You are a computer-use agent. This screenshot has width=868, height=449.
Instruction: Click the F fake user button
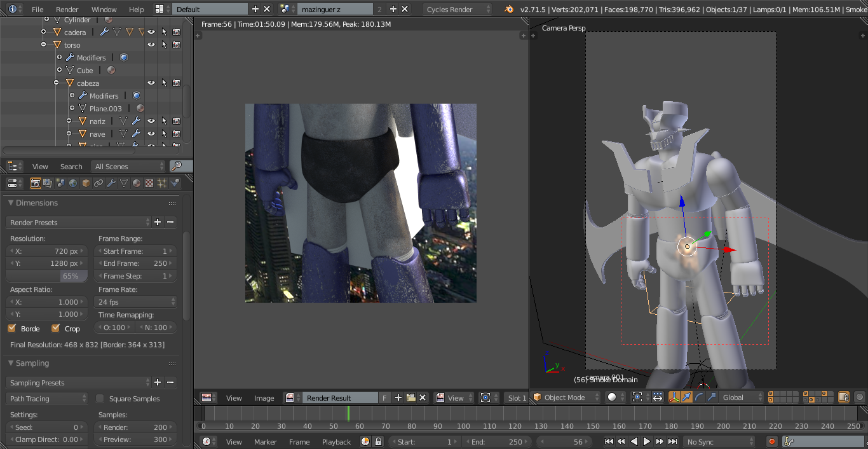pyautogui.click(x=384, y=397)
